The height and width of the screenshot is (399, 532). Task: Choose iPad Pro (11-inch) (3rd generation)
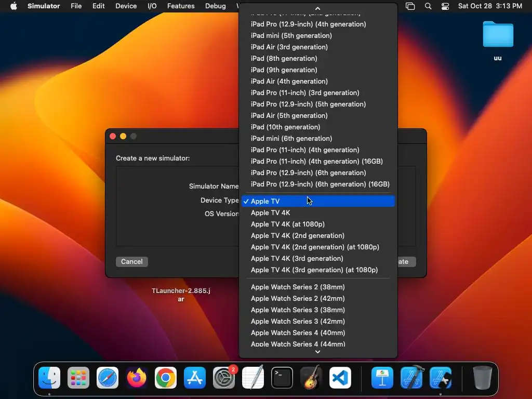318,92
